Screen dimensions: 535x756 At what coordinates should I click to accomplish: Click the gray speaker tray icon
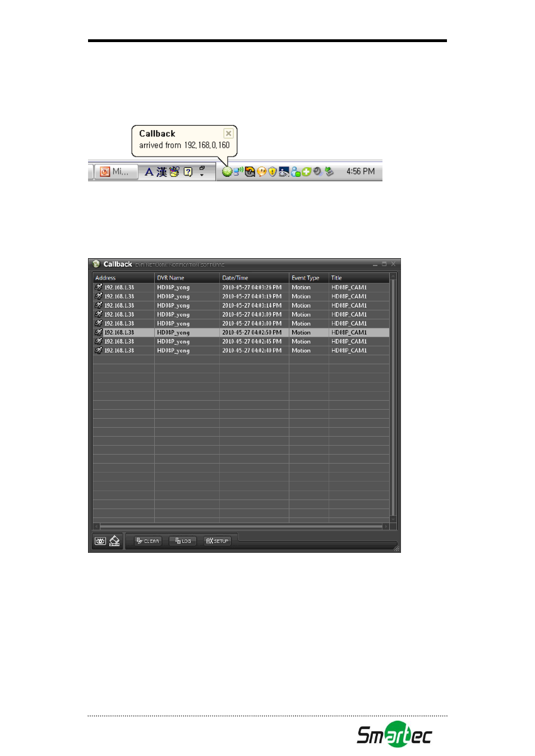(318, 172)
